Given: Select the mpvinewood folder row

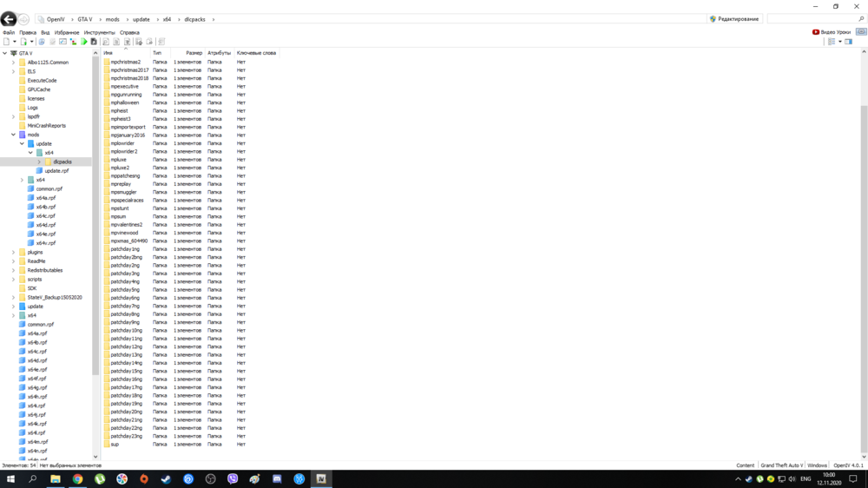Looking at the screenshot, I should [x=190, y=233].
